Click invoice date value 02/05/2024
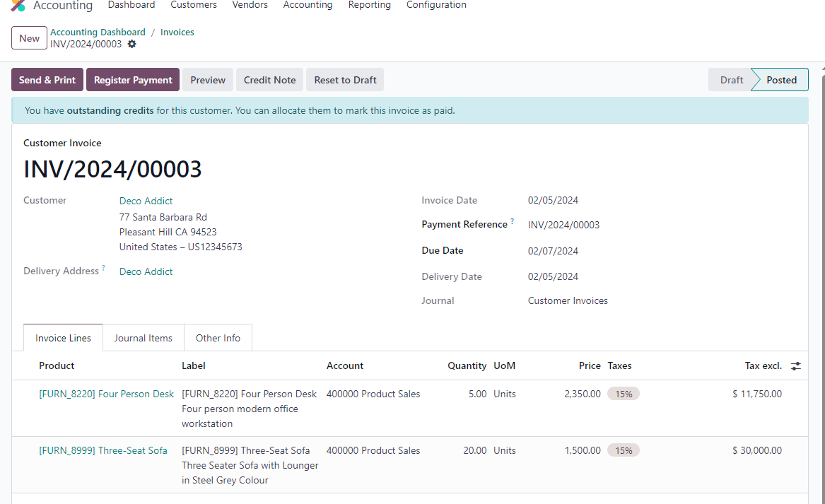Viewport: 825px width, 504px height. 553,201
